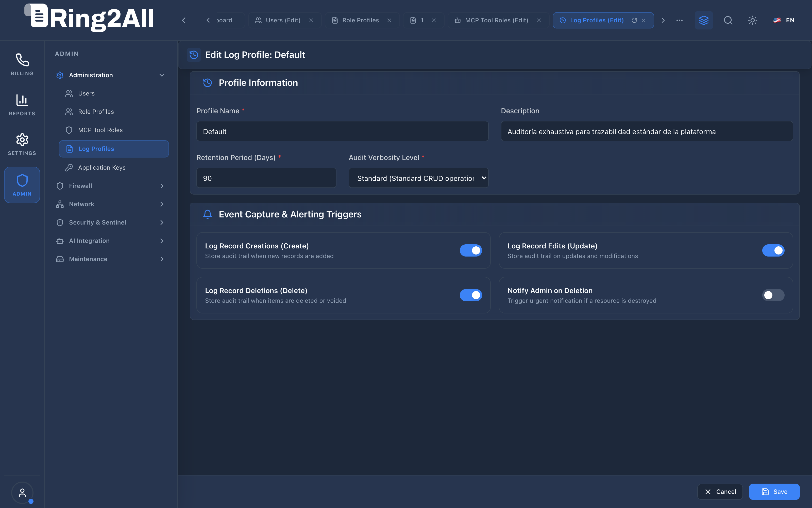Open the Audit Verbosity Level dropdown
Screen dimensions: 812x508
(418, 178)
